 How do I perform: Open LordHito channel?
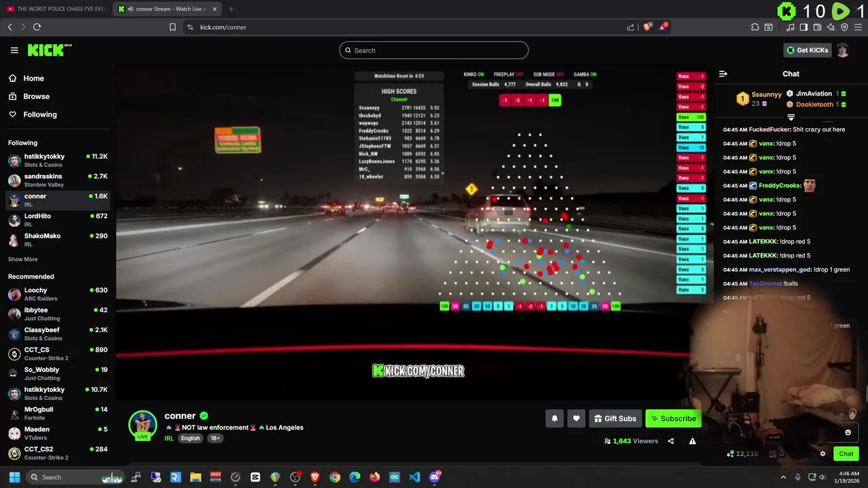tap(58, 220)
